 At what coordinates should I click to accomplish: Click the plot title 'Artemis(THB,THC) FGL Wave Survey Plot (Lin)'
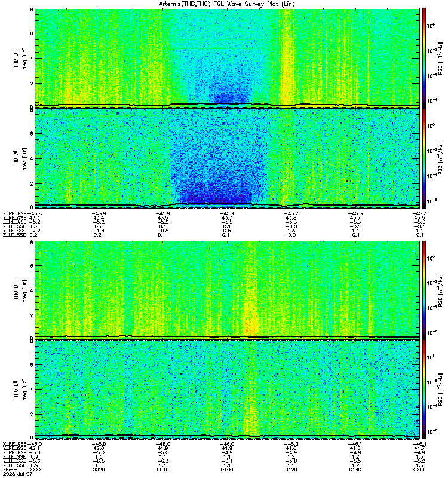[227, 4]
